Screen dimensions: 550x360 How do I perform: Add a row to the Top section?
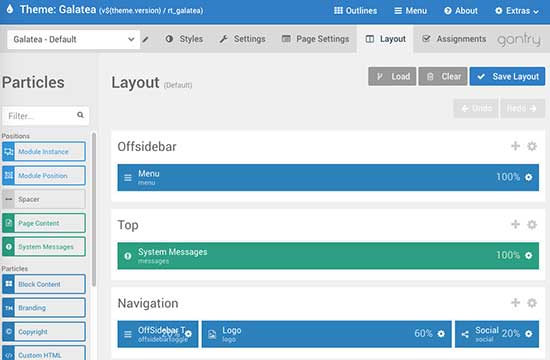[515, 224]
